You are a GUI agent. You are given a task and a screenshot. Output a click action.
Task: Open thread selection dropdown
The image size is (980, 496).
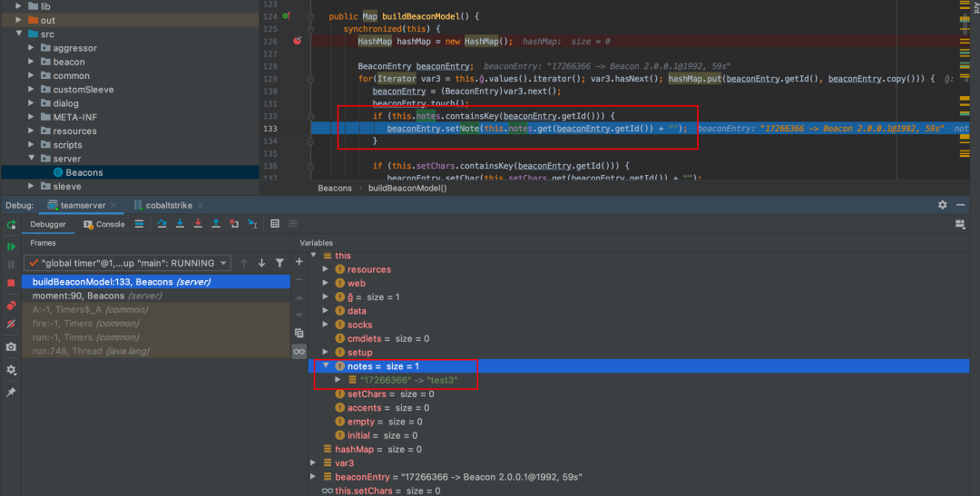[x=128, y=263]
